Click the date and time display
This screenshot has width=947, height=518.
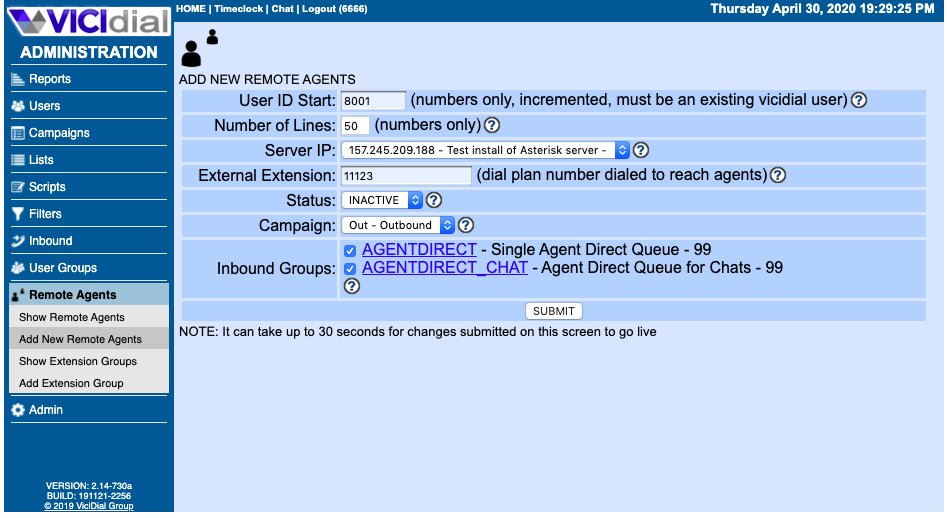[822, 8]
